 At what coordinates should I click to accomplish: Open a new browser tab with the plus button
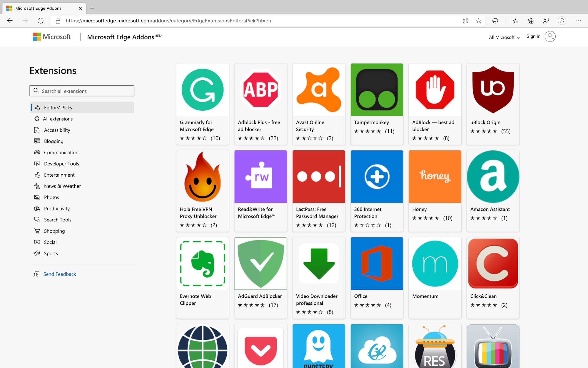[x=92, y=8]
